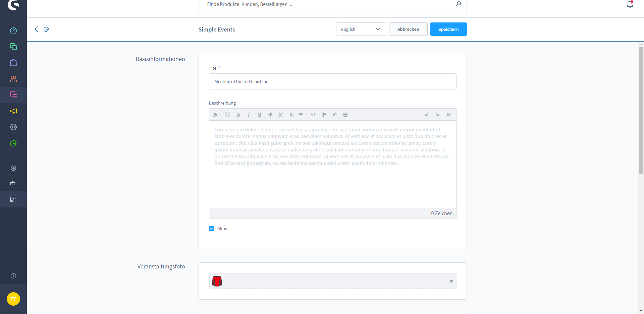Click the red shirt event photo thumbnail
This screenshot has width=644, height=314.
[x=217, y=281]
